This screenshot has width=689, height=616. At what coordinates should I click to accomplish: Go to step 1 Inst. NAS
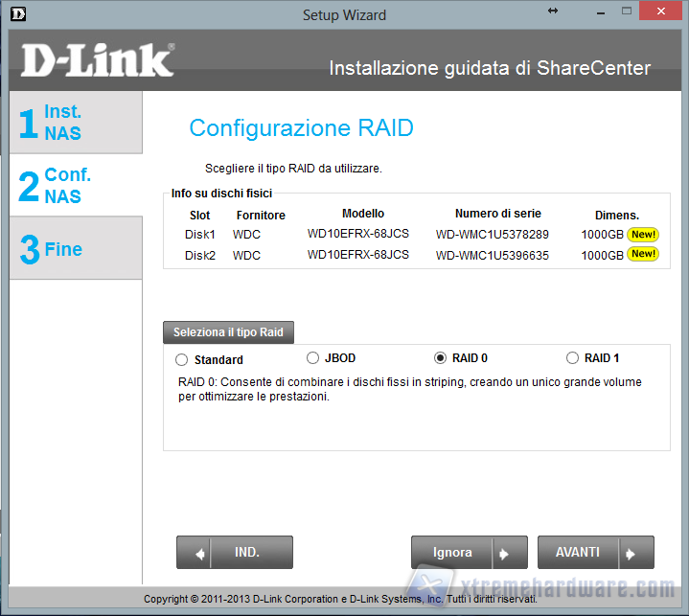point(75,123)
